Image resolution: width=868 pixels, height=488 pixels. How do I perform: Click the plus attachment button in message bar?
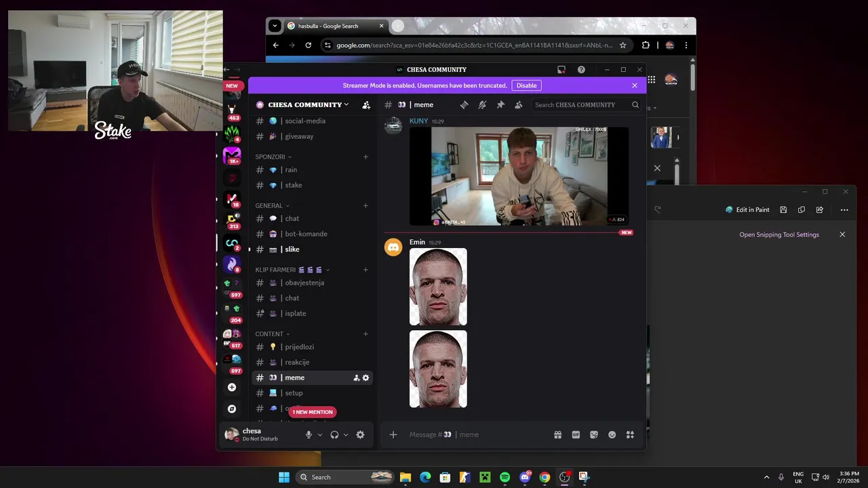tap(393, 434)
